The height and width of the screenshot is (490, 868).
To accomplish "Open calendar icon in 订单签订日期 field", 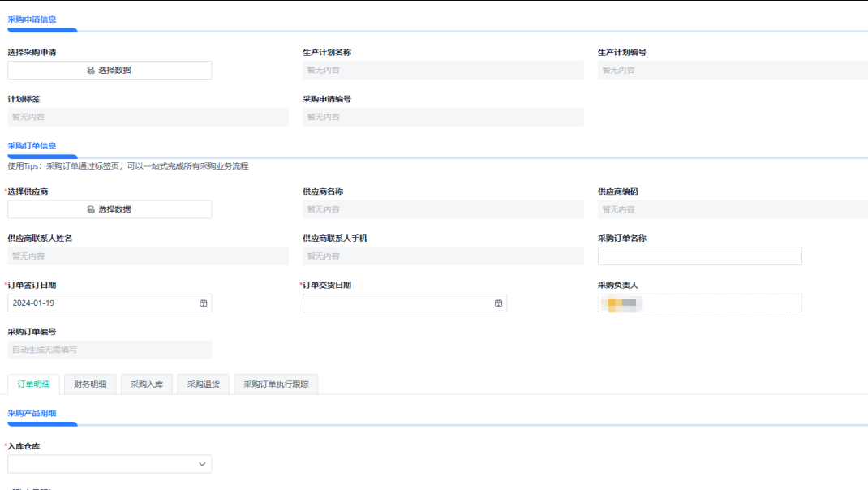I will [x=203, y=303].
